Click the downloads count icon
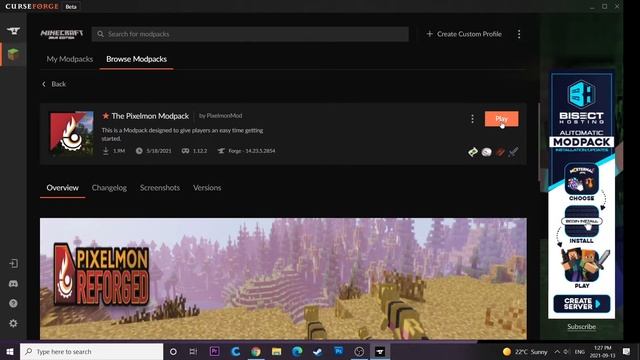 (105, 151)
